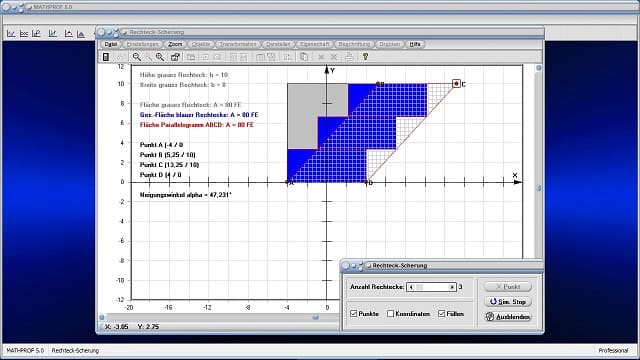The image size is (640, 360).
Task: Click the zoom lock/reset icon
Action: pyautogui.click(x=175, y=57)
